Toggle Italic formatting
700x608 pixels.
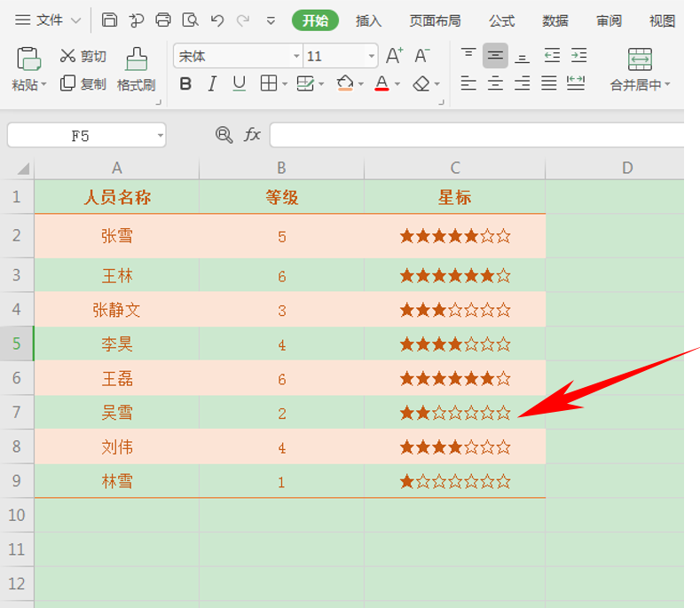[212, 83]
